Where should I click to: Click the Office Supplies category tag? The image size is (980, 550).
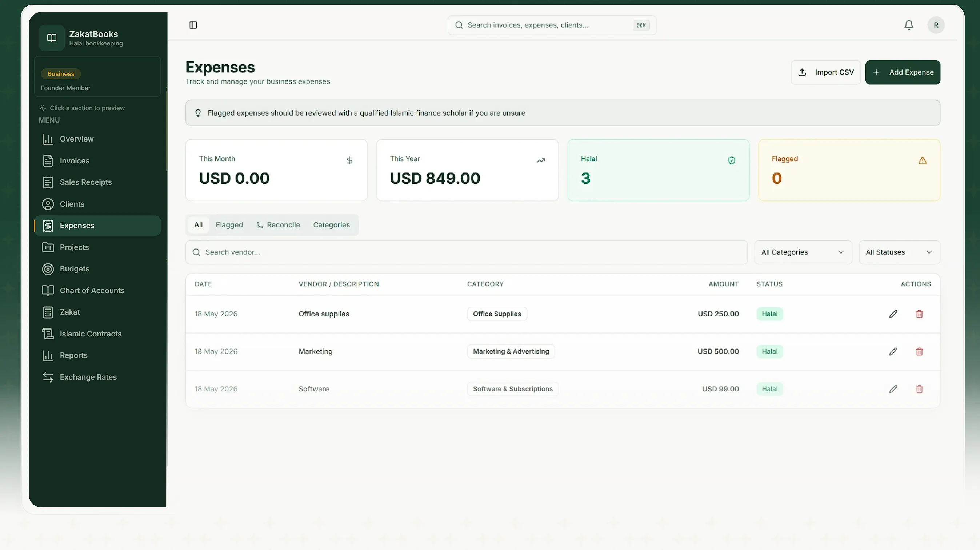click(x=497, y=314)
